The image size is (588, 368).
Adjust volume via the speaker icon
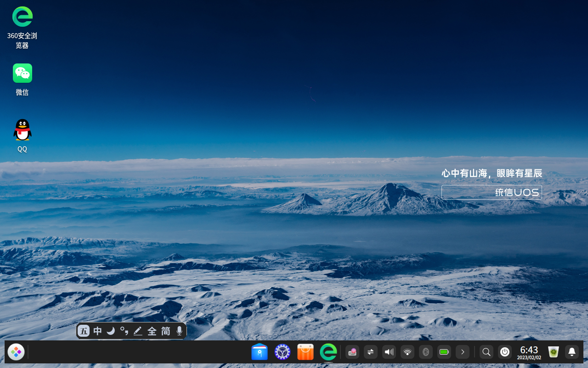pos(389,351)
